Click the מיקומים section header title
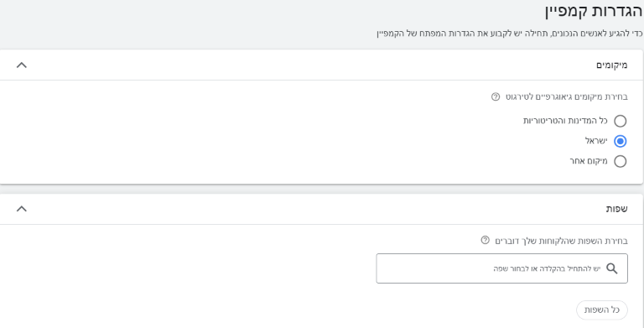 (612, 65)
